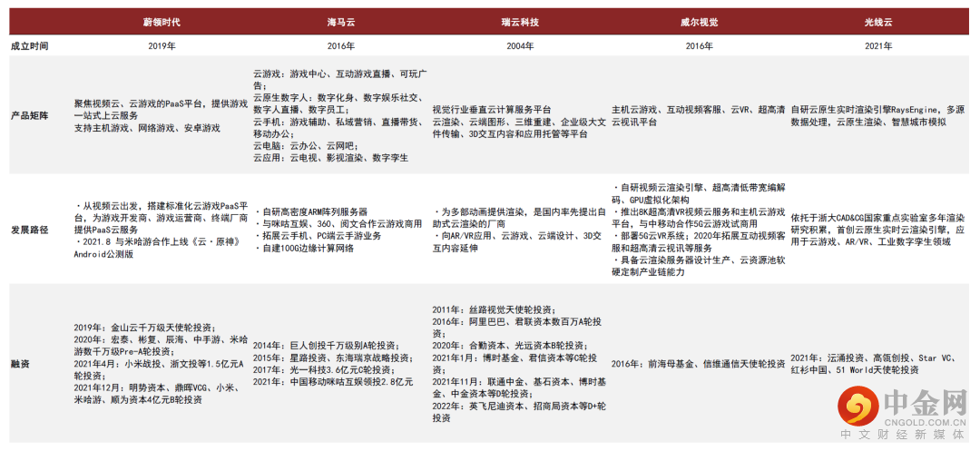Click the bullet starting 从视频云出发
Image resolution: width=980 pixels, height=451 pixels.
pos(162,218)
